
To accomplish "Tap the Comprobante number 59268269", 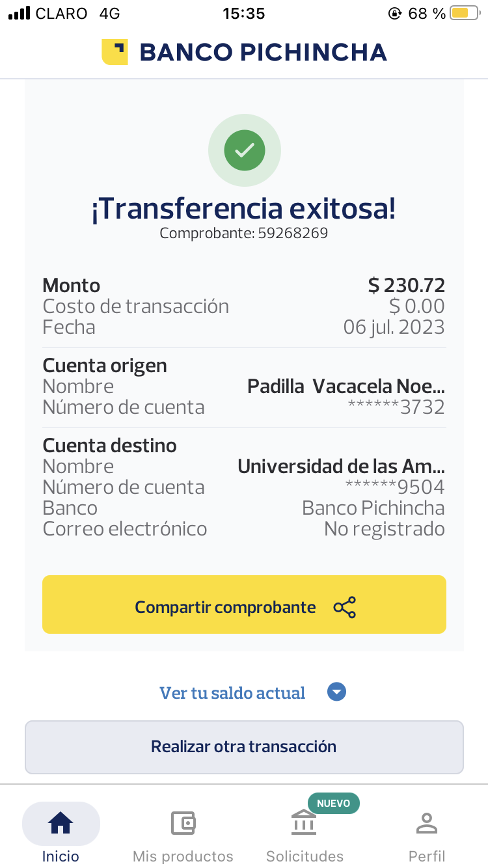I will (293, 233).
